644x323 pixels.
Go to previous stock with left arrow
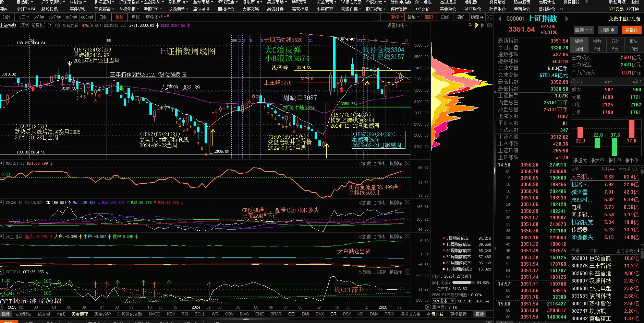click(x=500, y=19)
